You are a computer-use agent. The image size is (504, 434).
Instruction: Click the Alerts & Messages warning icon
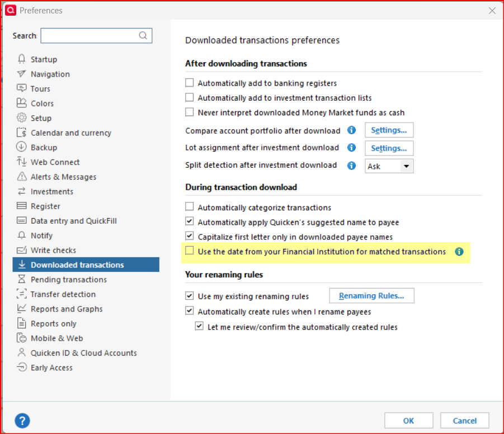21,177
